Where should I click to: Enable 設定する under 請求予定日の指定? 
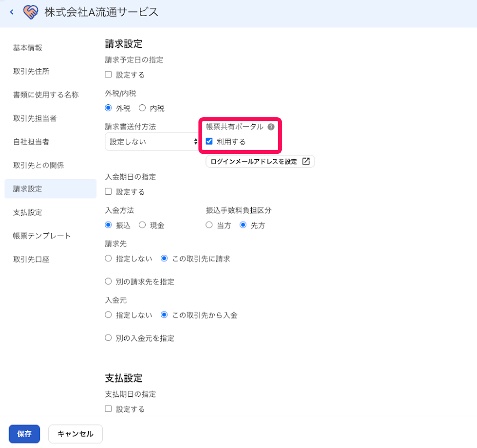[108, 75]
